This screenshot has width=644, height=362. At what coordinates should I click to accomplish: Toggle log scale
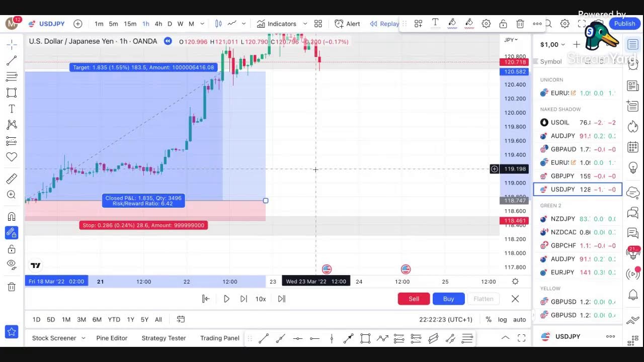[503, 319]
